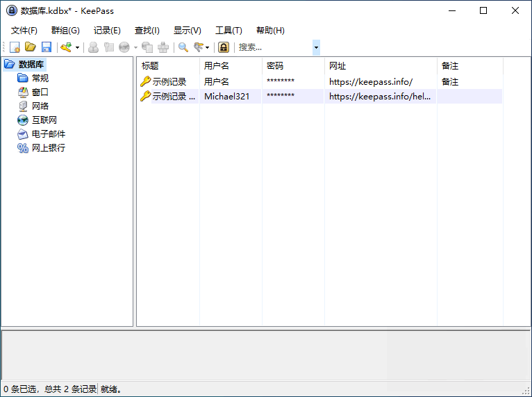Viewport: 532px width, 397px height.
Task: Click key icon of first 示例记录 entry
Action: [x=146, y=81]
